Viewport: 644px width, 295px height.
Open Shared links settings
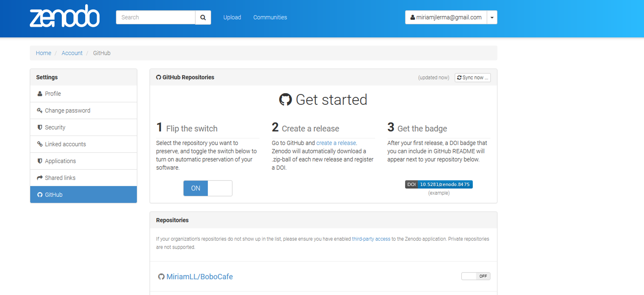[x=83, y=178]
